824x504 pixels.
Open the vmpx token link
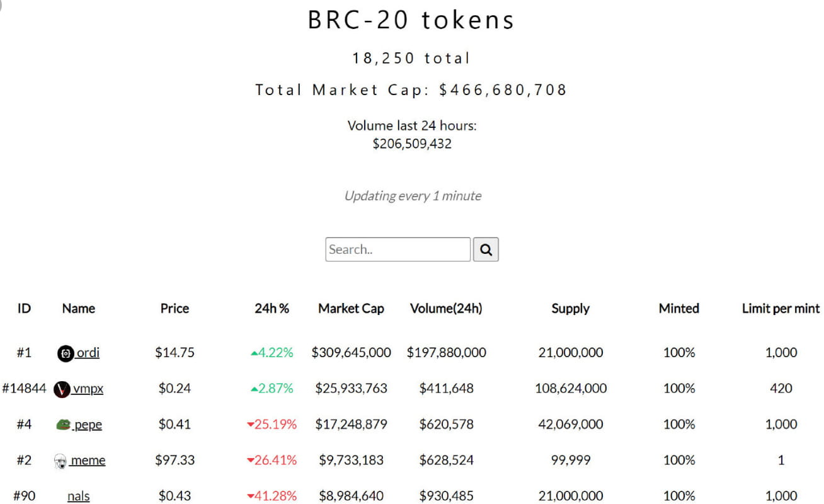pos(88,389)
